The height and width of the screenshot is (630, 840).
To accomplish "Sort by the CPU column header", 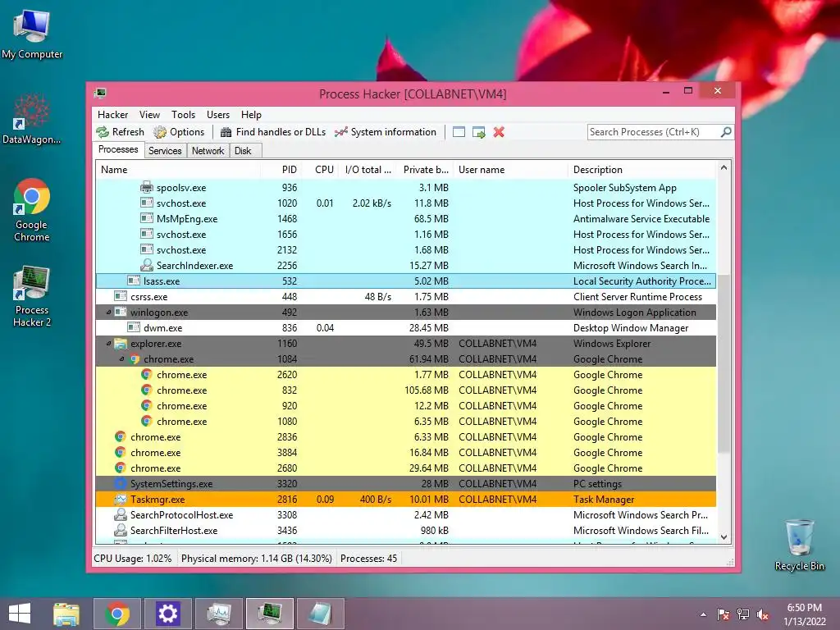I will coord(321,170).
